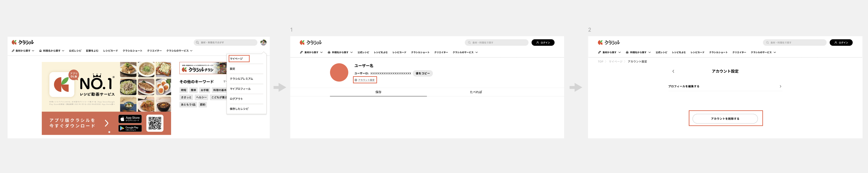Expand クラシルのサービス dropdown in first screen
Image resolution: width=868 pixels, height=173 pixels.
179,51
